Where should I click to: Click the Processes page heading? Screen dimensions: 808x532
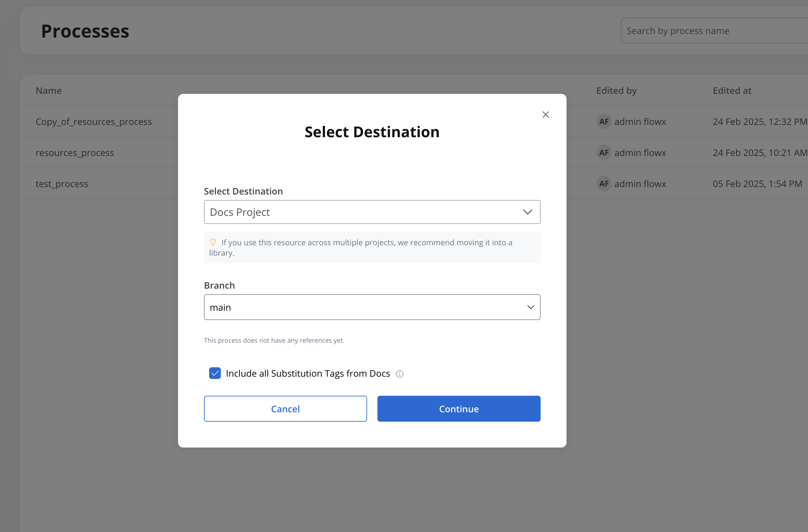[85, 31]
